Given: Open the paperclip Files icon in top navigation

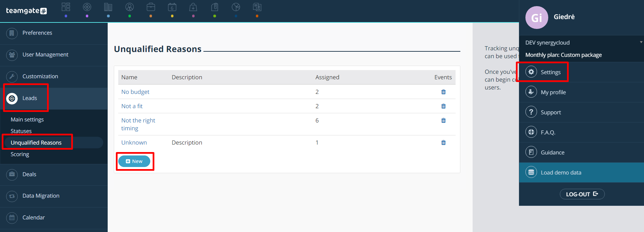Looking at the screenshot, I should pyautogui.click(x=215, y=7).
